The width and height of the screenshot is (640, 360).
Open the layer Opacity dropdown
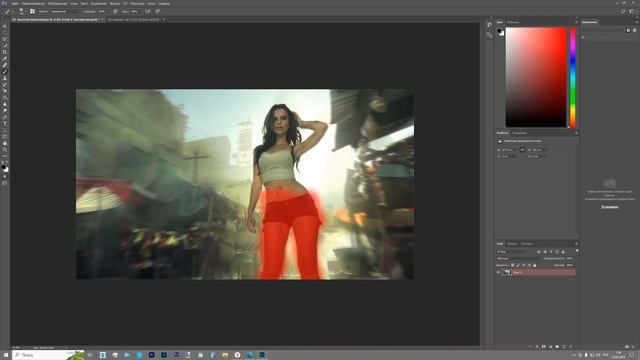570,258
